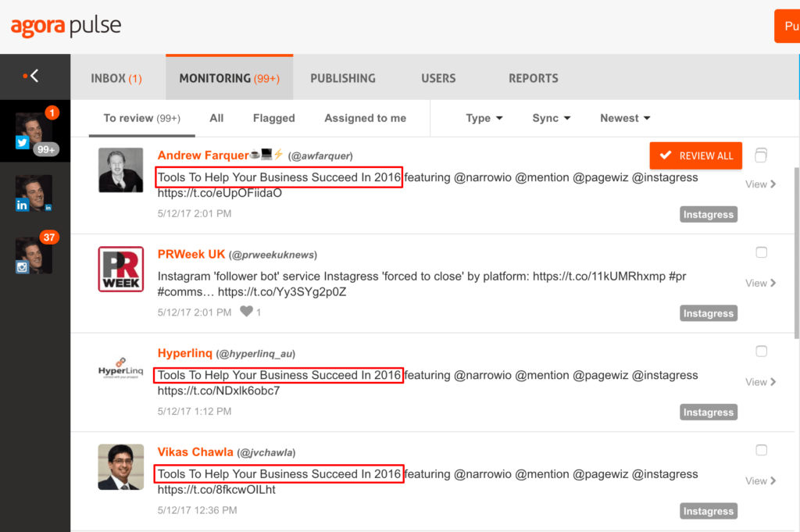Show the To review items
The image size is (800, 532).
(x=142, y=118)
